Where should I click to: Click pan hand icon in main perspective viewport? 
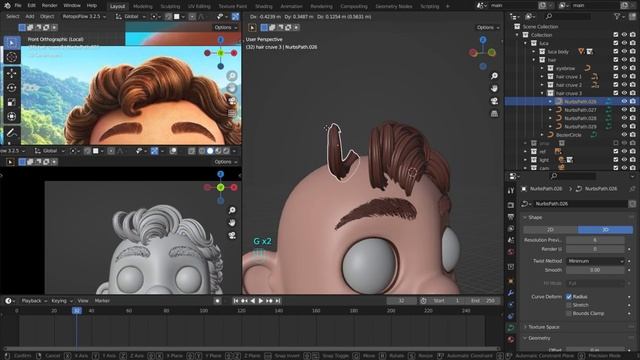pyautogui.click(x=494, y=88)
